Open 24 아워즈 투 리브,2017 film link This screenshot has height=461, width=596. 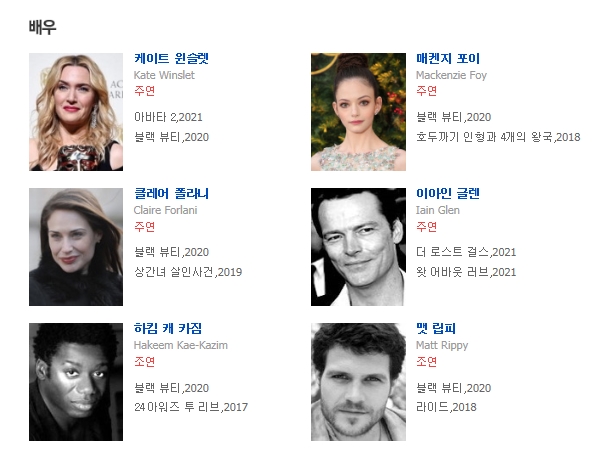point(191,407)
